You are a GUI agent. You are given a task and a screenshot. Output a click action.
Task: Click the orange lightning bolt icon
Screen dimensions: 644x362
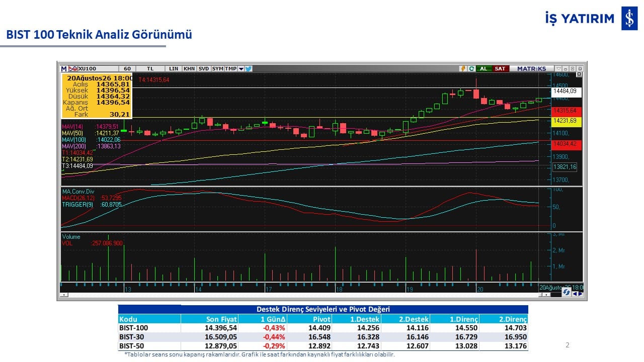(463, 68)
